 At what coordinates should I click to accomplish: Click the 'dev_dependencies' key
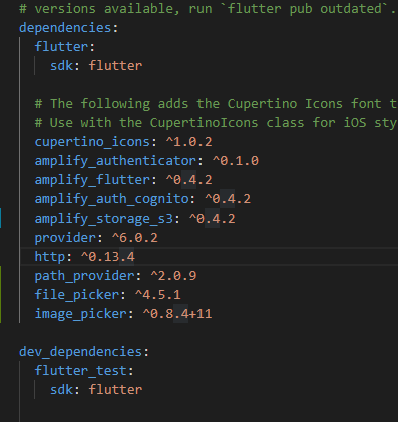point(80,352)
